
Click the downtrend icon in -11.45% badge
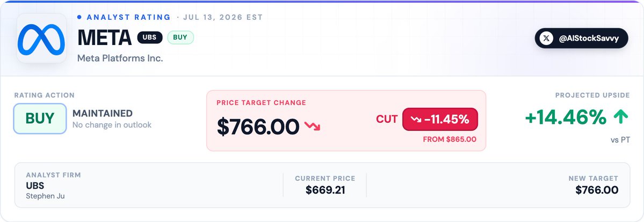[x=416, y=120]
